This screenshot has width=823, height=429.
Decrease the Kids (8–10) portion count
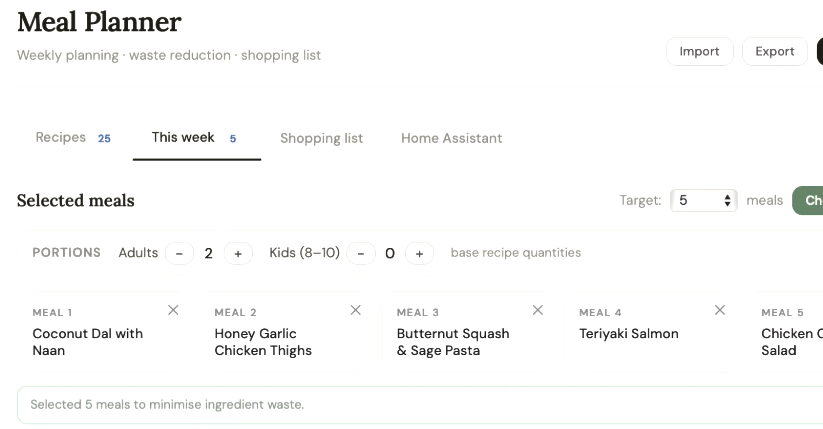pyautogui.click(x=361, y=254)
